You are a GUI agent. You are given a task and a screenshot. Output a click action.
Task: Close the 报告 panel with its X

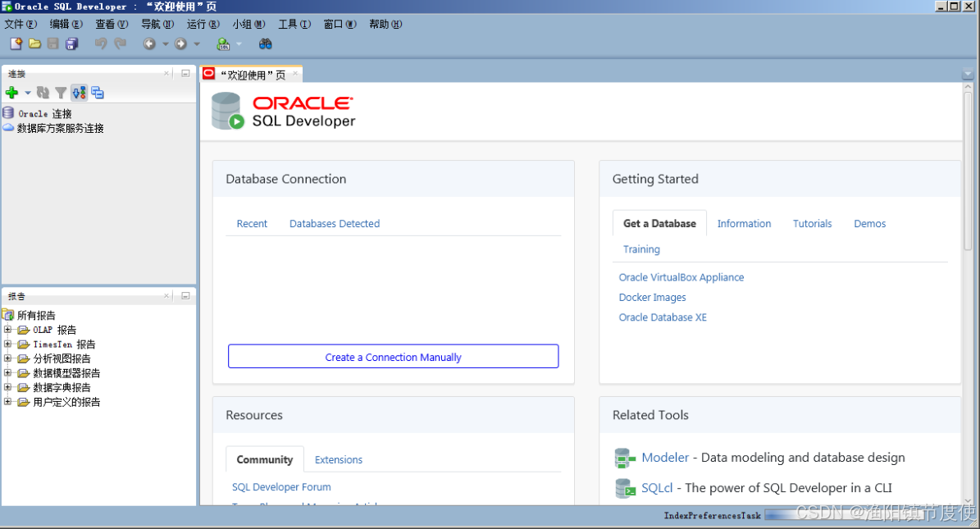(166, 296)
